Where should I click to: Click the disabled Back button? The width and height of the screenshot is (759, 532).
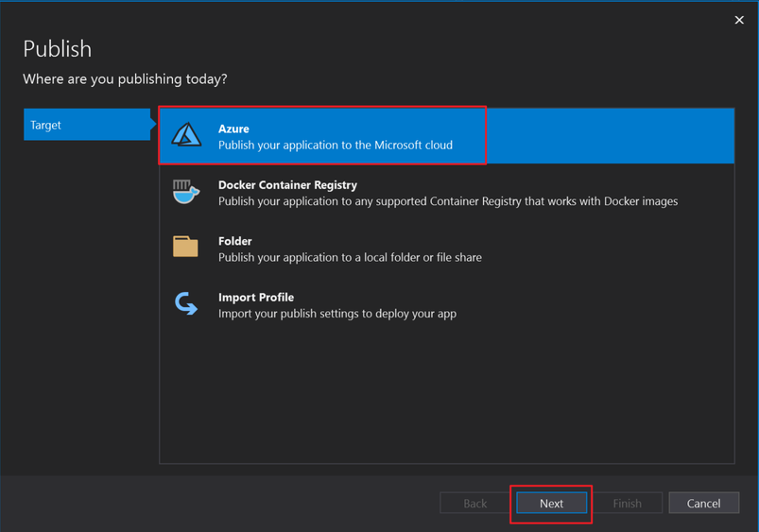click(x=474, y=504)
